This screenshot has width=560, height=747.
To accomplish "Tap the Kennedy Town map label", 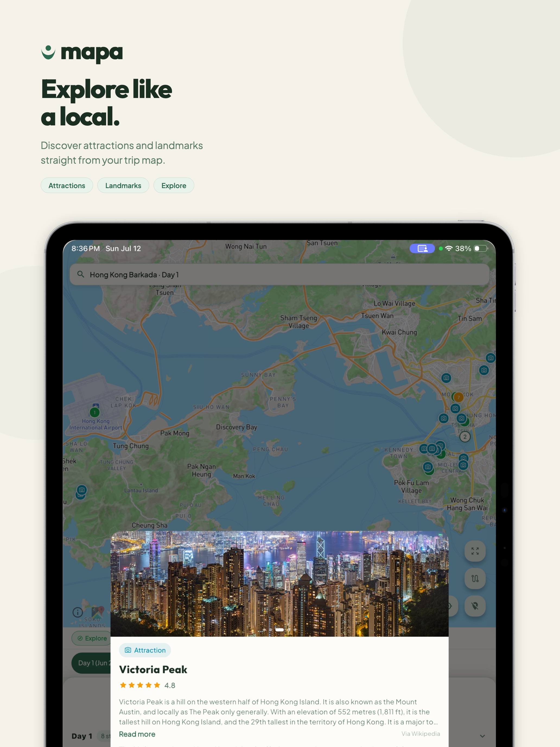I will point(399,453).
